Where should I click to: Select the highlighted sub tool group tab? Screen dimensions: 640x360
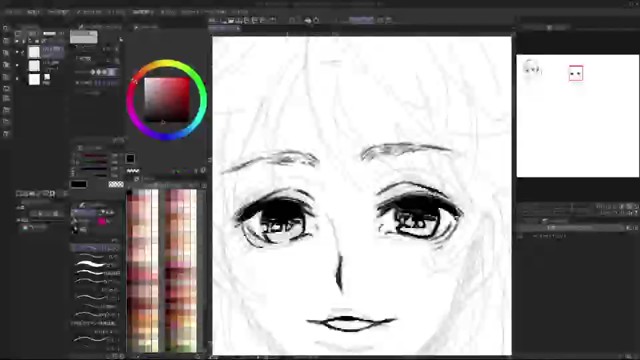tap(84, 212)
